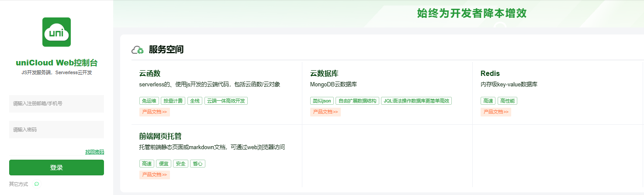Click the 全栈 tag
The height and width of the screenshot is (195, 644).
pyautogui.click(x=195, y=101)
